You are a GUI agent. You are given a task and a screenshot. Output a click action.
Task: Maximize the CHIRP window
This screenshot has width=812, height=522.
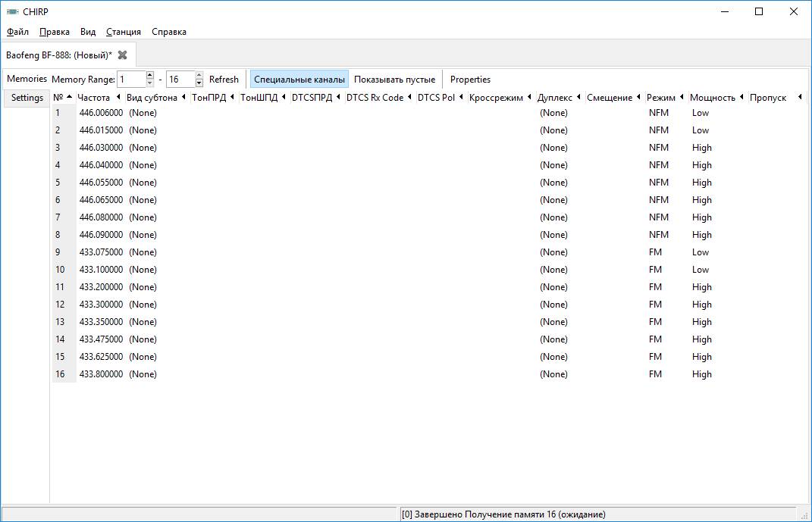pos(759,11)
